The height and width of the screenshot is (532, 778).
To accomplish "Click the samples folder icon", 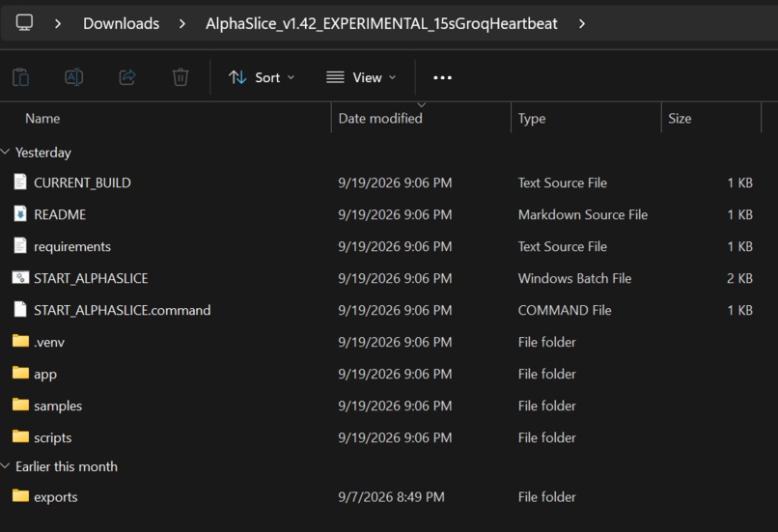I will click(20, 405).
